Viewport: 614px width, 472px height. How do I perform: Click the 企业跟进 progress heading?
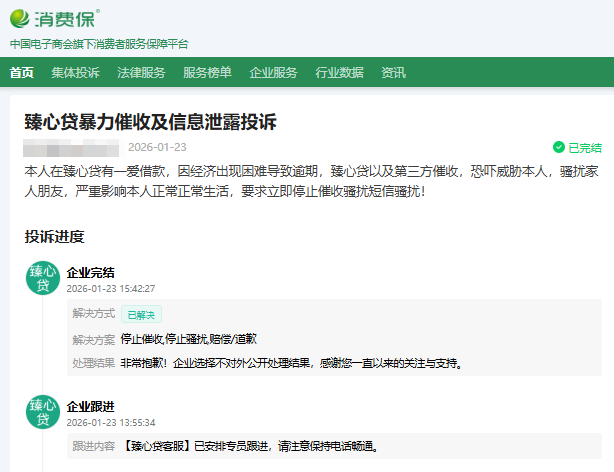(90, 406)
